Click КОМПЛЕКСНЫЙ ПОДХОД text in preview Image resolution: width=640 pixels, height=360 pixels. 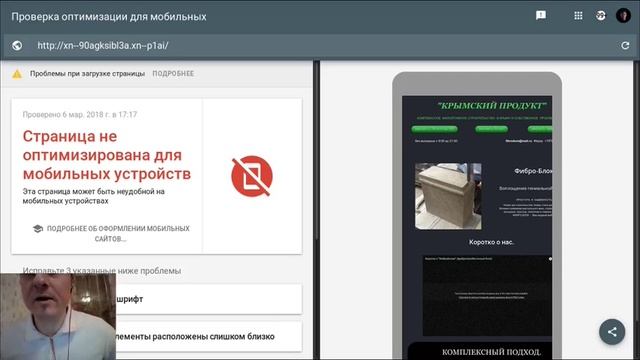(491, 352)
